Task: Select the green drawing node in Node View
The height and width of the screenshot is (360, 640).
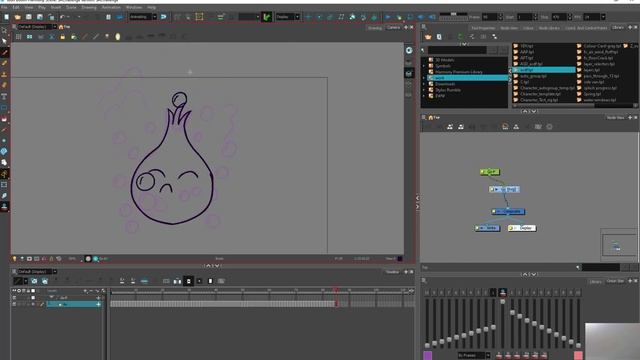Action: coord(490,172)
